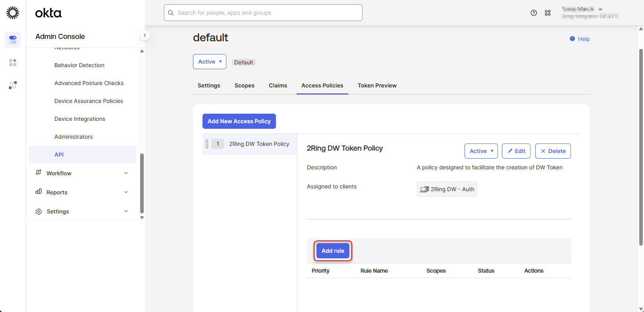Click the Add rule button
The height and width of the screenshot is (312, 644).
click(333, 251)
